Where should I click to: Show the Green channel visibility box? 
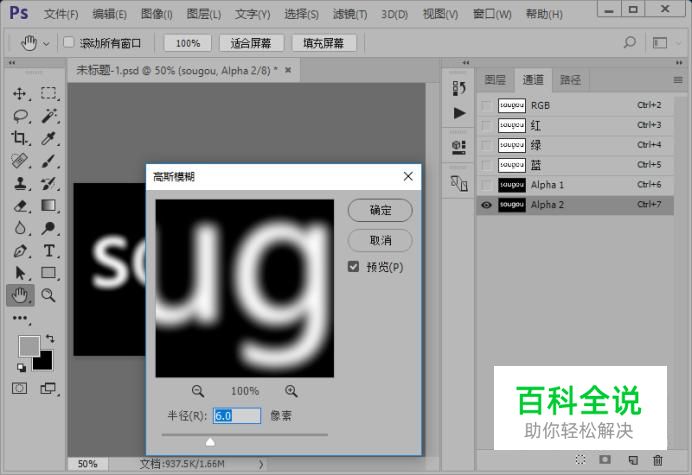pyautogui.click(x=486, y=145)
